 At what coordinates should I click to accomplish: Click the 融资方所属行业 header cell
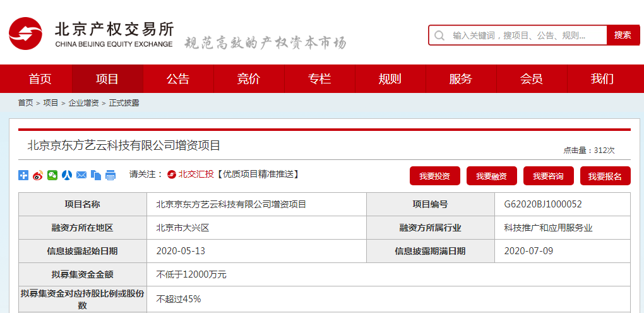(431, 228)
